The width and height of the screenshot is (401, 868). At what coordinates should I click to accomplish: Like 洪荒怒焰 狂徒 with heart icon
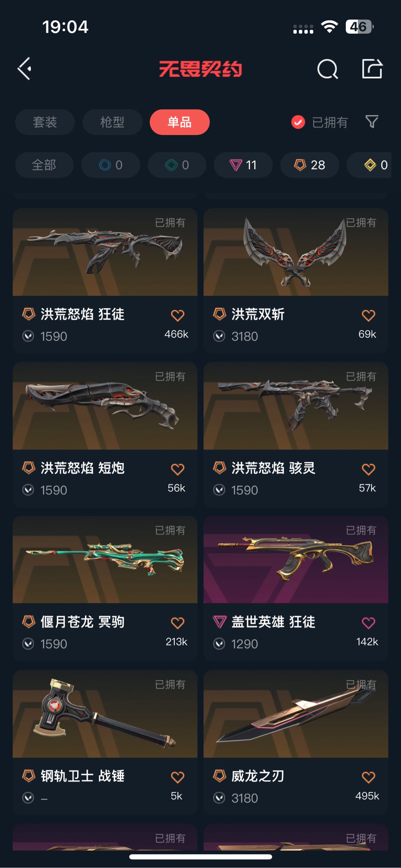coord(177,315)
